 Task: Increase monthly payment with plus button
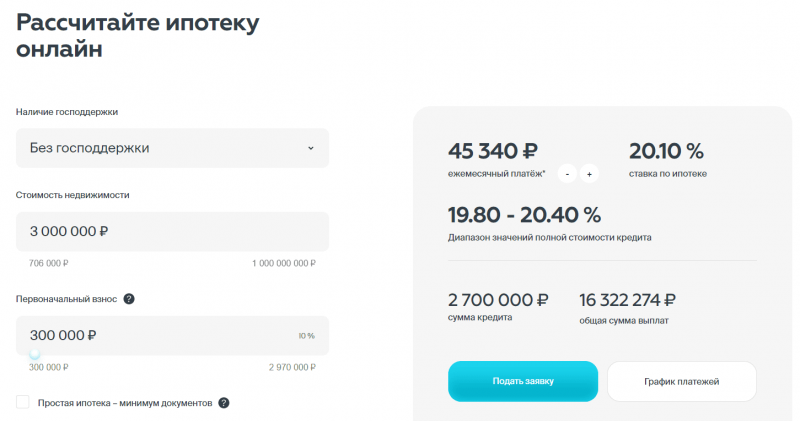(589, 174)
